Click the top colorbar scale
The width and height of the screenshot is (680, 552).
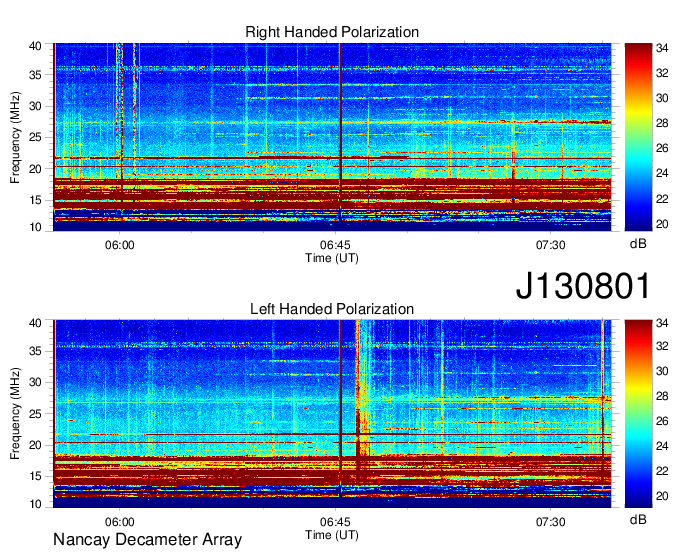tap(638, 137)
